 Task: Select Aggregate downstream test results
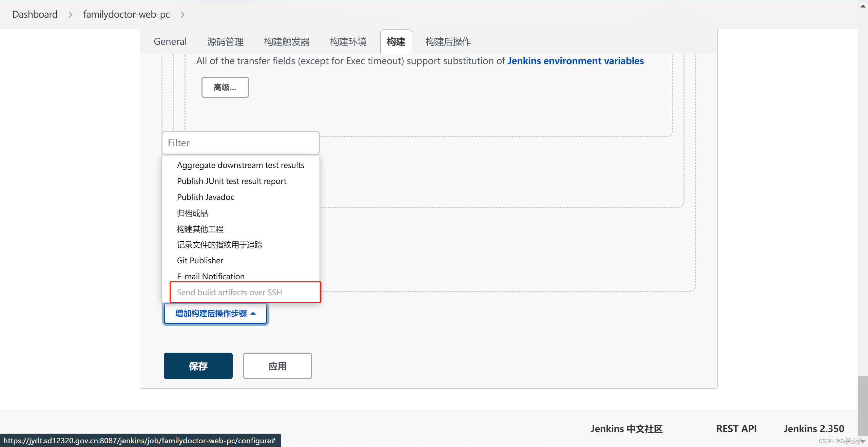pyautogui.click(x=240, y=165)
